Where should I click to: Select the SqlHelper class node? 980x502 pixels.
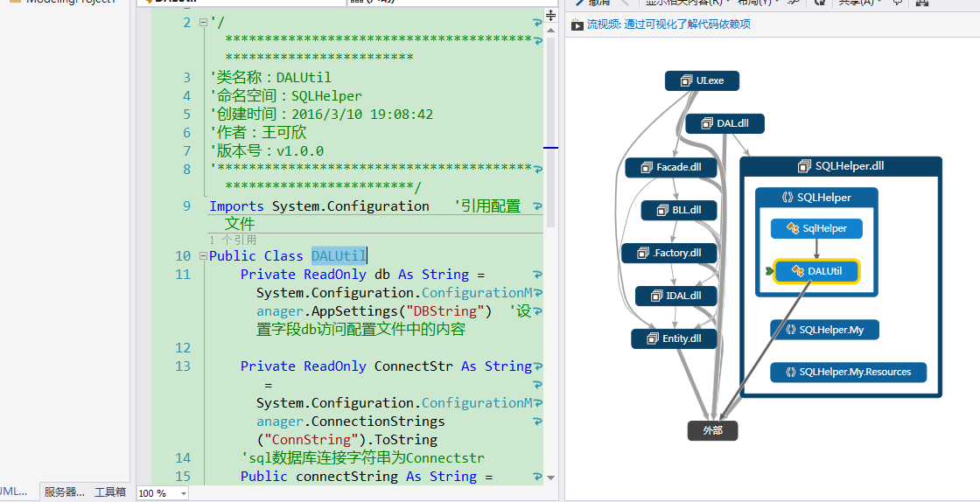click(x=816, y=228)
